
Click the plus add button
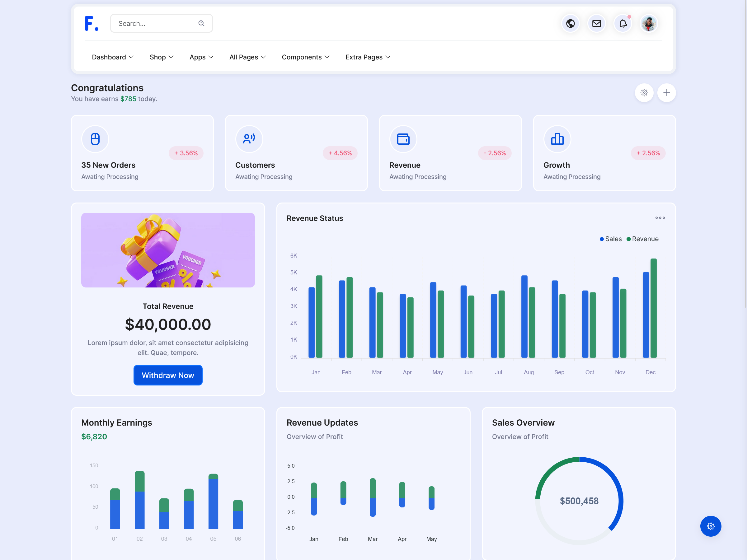[666, 92]
